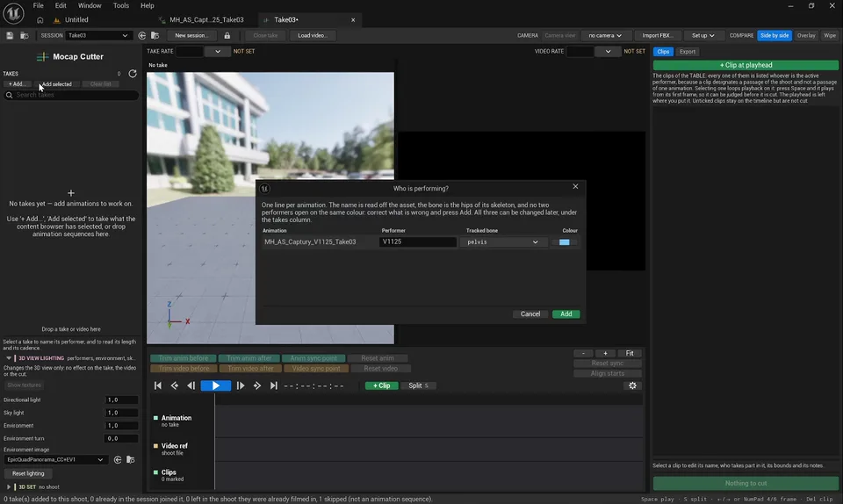Refresh the TAKES list
843x504 pixels.
(x=133, y=74)
